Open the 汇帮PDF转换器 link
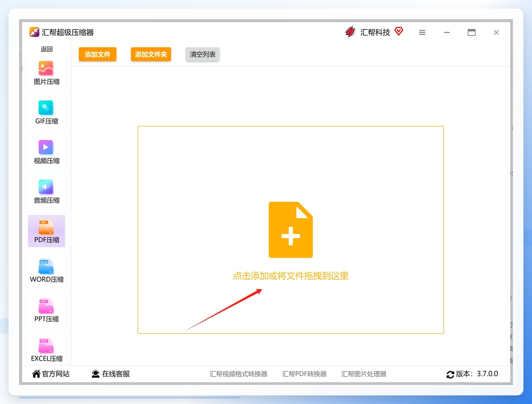 [305, 374]
